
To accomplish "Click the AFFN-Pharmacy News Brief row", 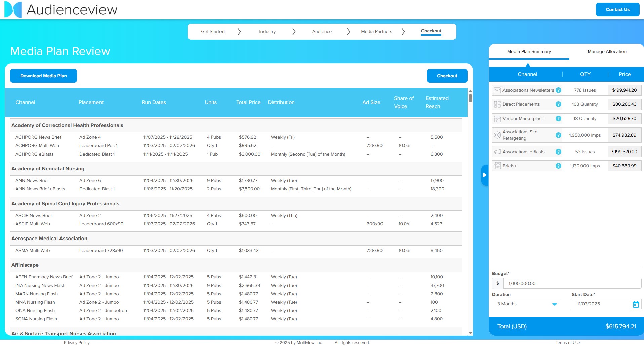I will (236, 277).
